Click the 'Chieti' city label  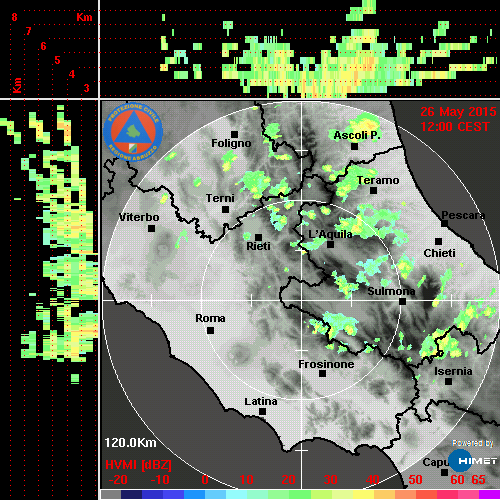[x=439, y=253]
